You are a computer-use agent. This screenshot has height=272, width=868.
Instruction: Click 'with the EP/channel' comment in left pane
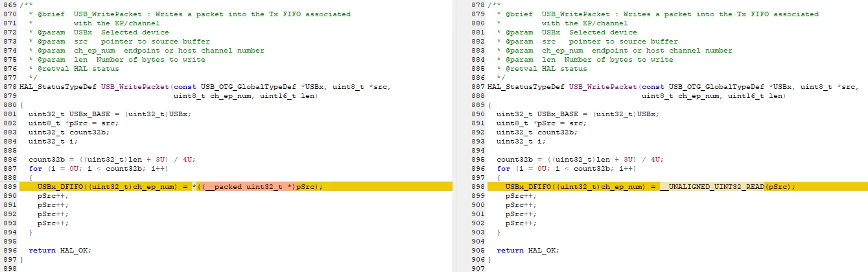point(117,23)
